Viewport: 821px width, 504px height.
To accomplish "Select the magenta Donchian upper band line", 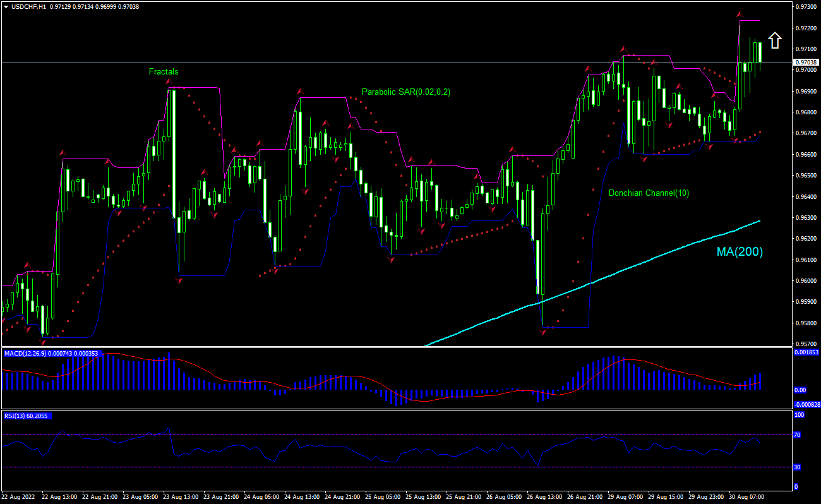I will pyautogui.click(x=322, y=96).
